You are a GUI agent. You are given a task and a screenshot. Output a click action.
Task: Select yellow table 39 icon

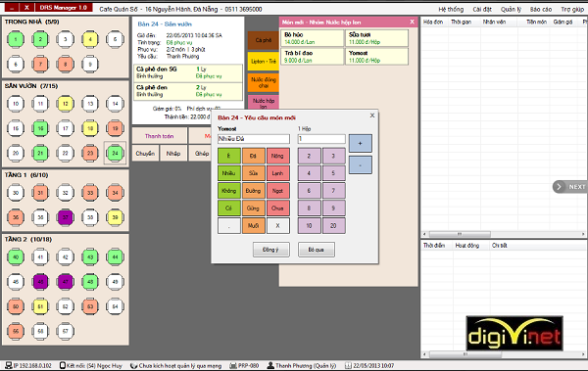coord(115,217)
